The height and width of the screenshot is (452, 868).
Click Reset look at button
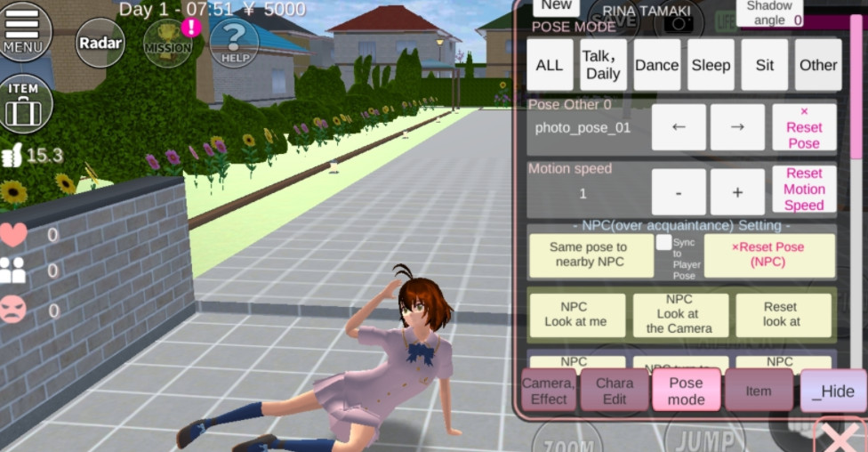tap(783, 315)
